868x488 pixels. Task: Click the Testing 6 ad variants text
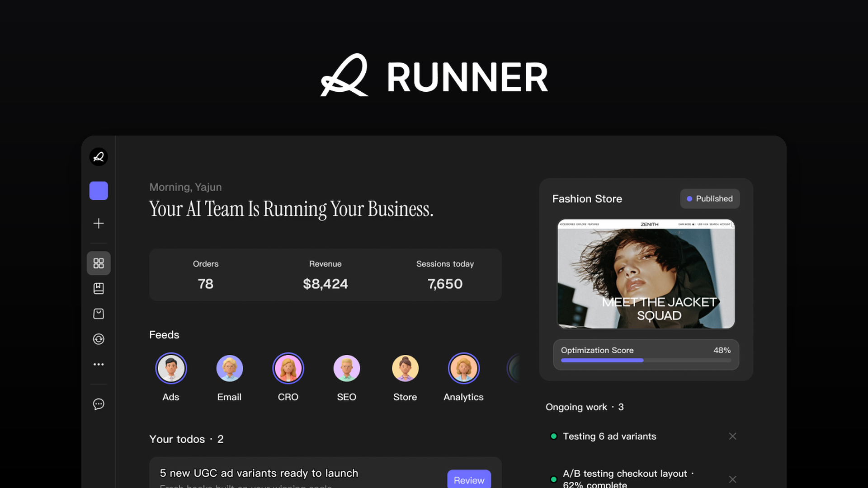pyautogui.click(x=609, y=436)
